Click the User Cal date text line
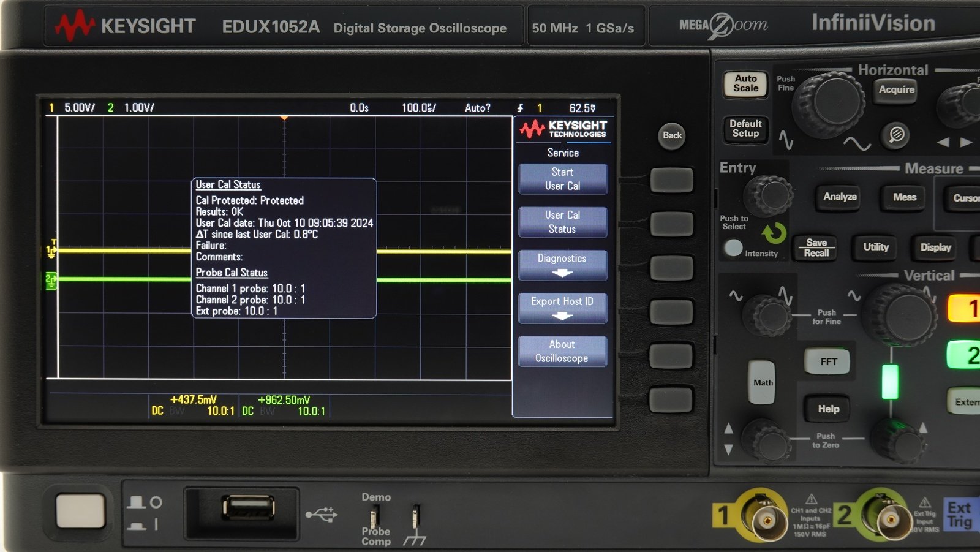Image resolution: width=980 pixels, height=552 pixels. [x=284, y=223]
